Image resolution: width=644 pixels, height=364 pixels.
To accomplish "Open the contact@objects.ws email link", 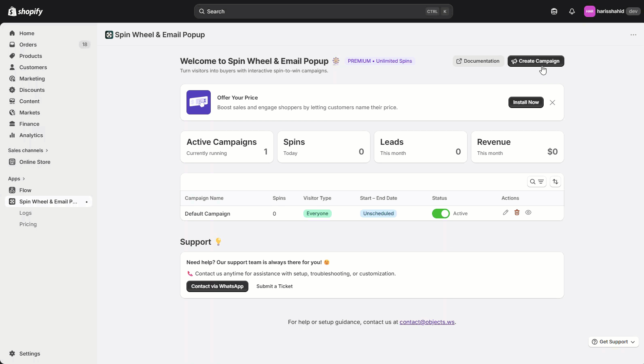I will click(x=427, y=322).
